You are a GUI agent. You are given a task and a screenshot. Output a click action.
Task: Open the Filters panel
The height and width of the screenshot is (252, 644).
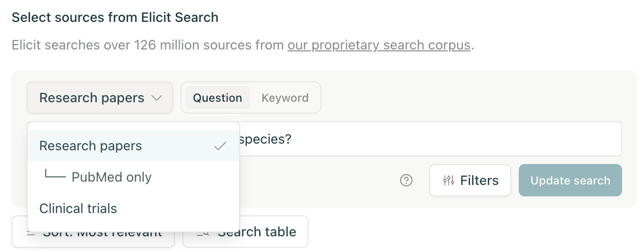[470, 181]
